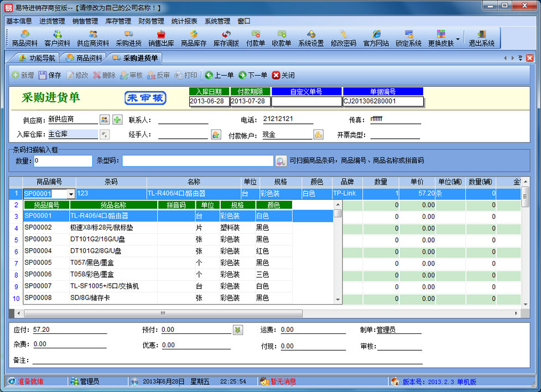
Task: Open 销售出库 in the toolbar
Action: pyautogui.click(x=161, y=38)
